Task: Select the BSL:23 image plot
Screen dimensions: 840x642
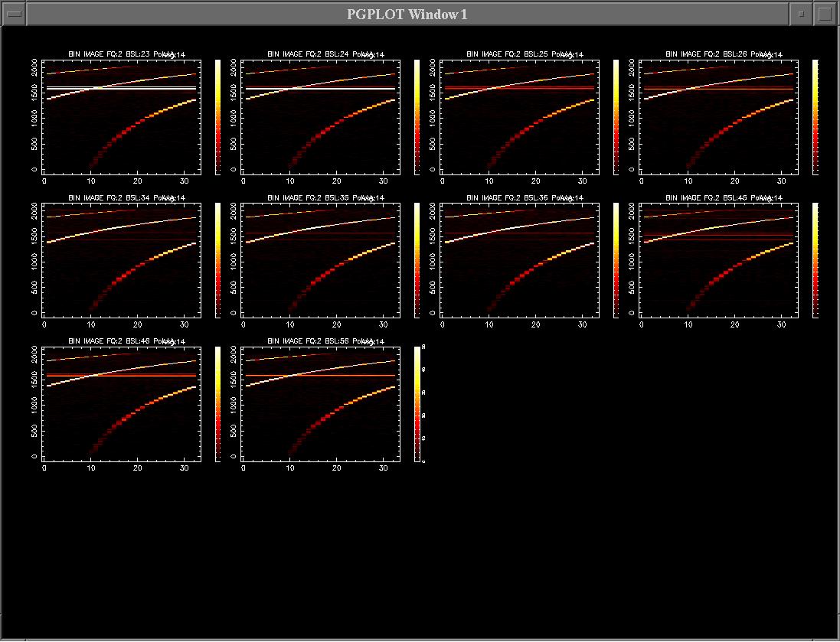Action: click(121, 117)
